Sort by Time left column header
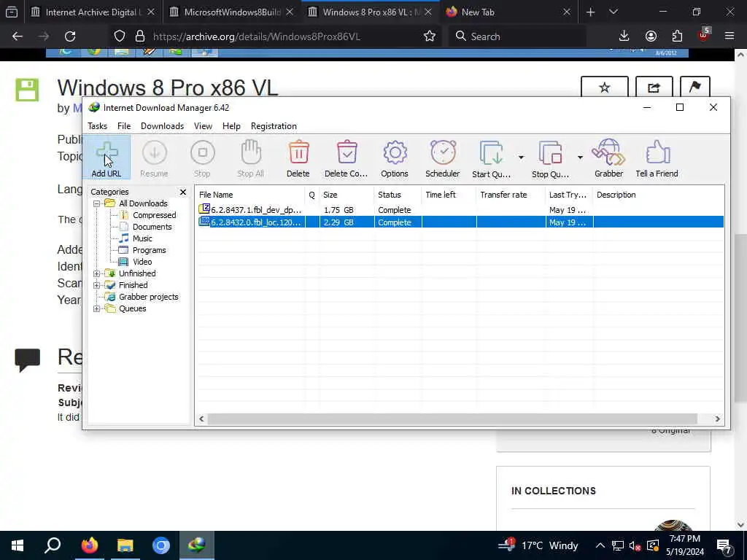Screen dimensions: 747x560 point(449,195)
